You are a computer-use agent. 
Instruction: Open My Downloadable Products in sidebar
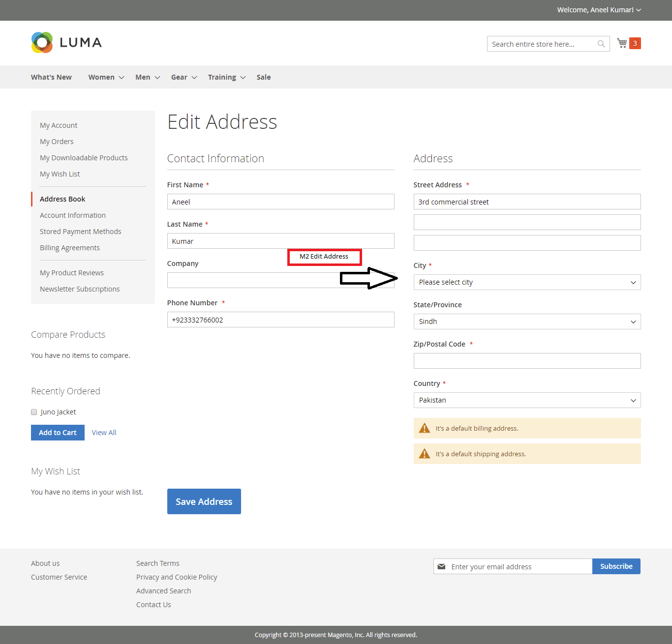click(x=84, y=158)
